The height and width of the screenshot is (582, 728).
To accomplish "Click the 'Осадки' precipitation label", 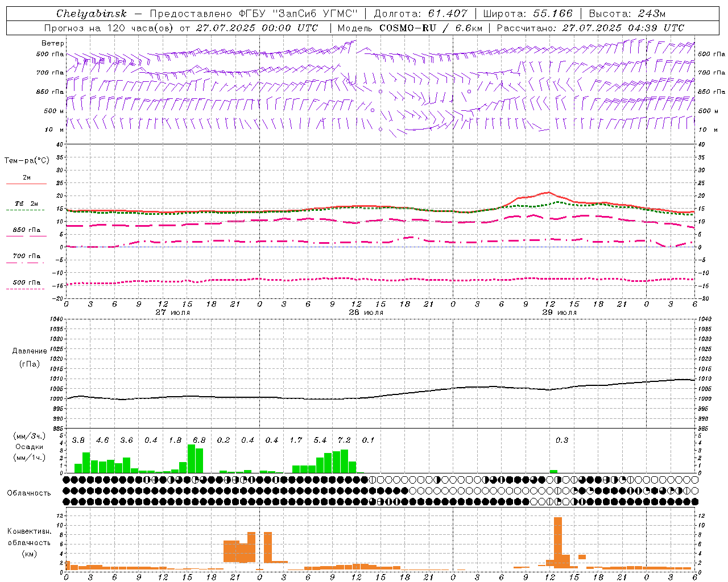I will [x=30, y=447].
